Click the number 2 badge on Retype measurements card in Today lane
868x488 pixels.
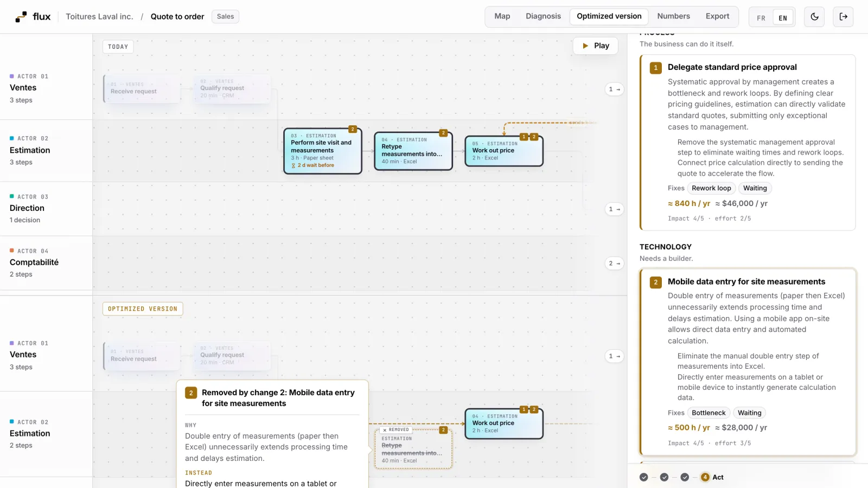pos(443,133)
